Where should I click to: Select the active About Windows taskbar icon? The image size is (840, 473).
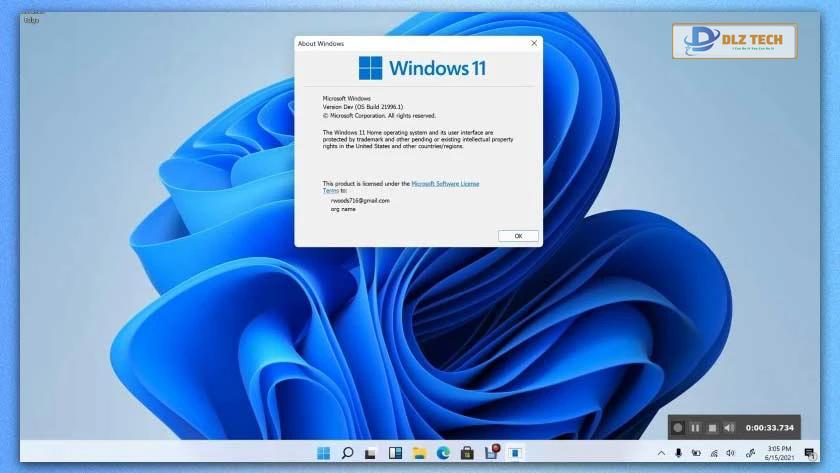click(515, 453)
